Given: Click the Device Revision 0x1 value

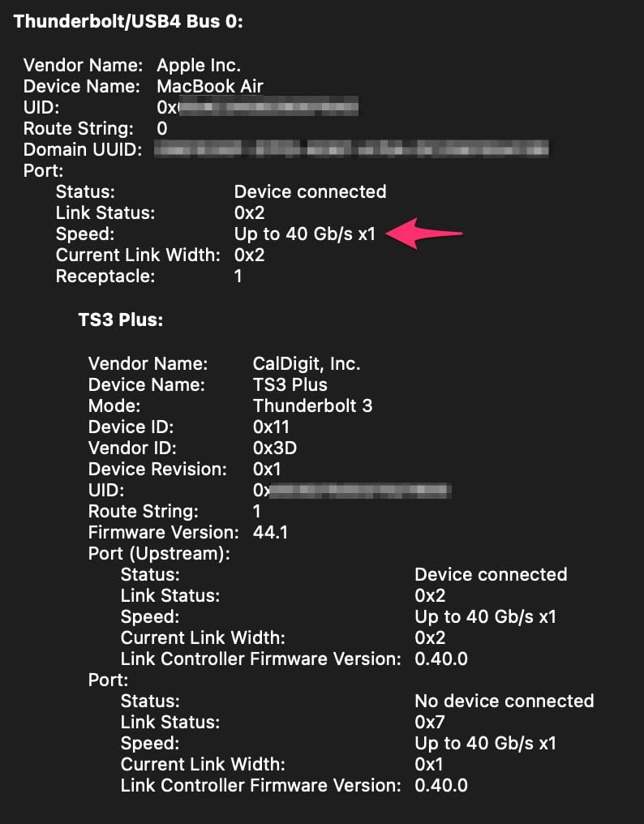Looking at the screenshot, I should (267, 469).
